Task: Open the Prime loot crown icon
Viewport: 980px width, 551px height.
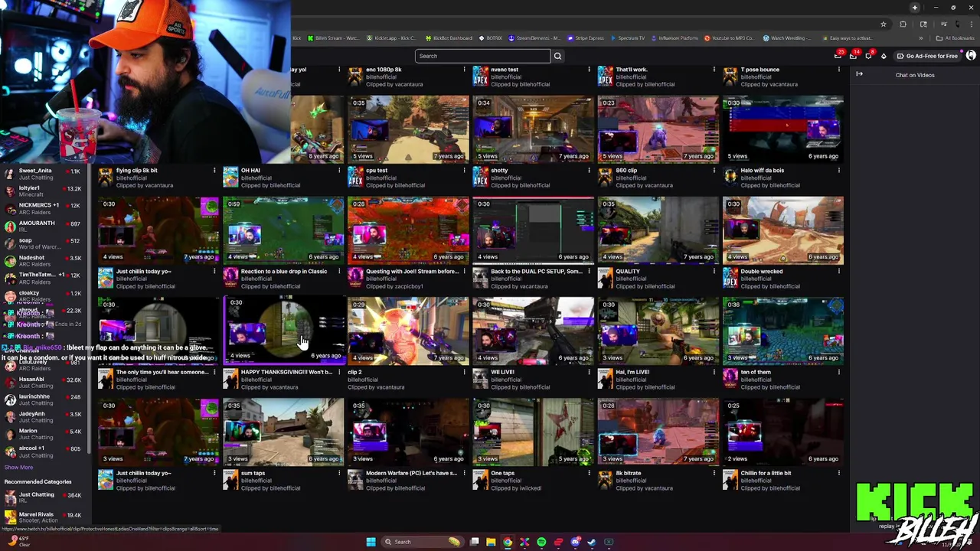Action: point(838,56)
